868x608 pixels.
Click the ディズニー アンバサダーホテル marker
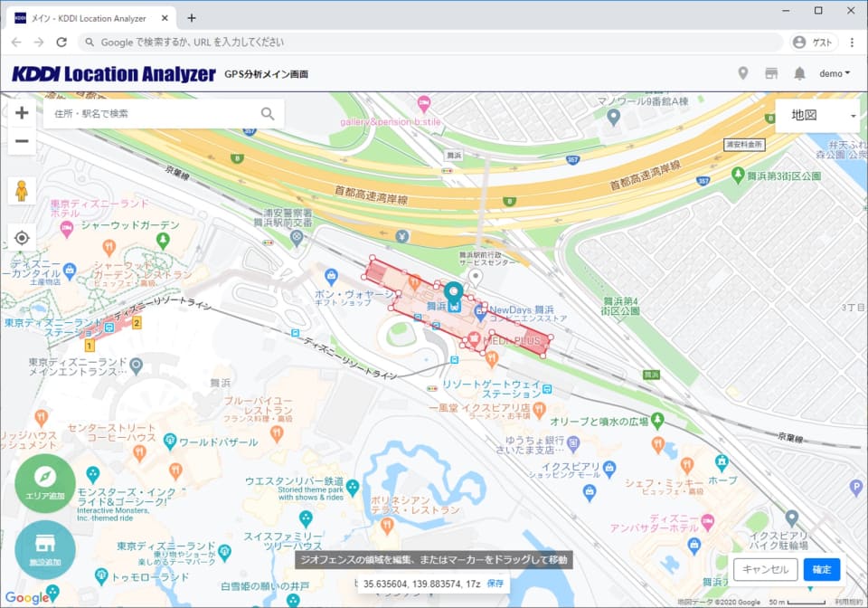click(x=707, y=521)
